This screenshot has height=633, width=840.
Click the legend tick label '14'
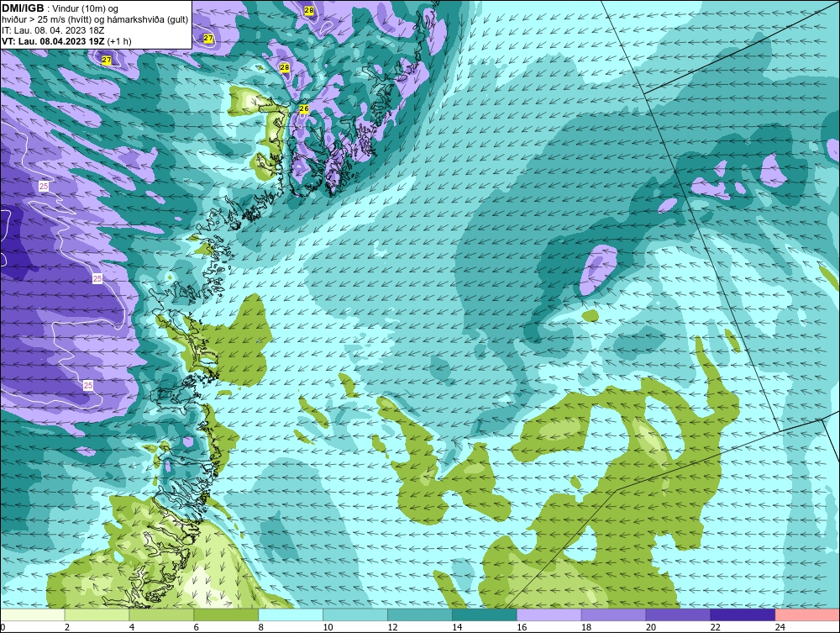coord(457,627)
